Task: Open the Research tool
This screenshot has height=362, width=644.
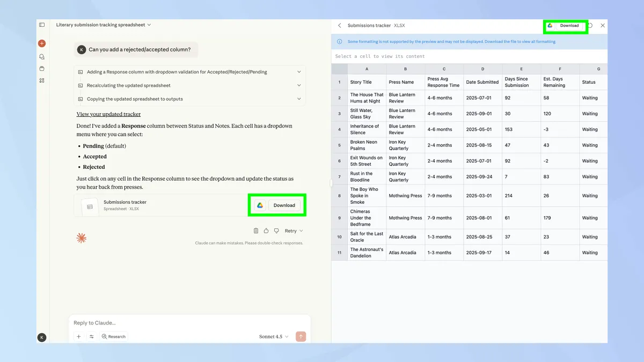Action: 113,336
